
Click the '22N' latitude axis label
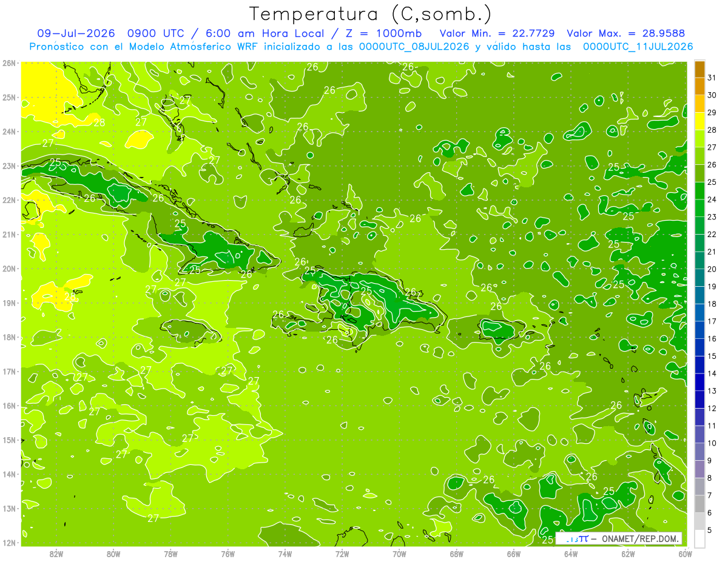pos(8,200)
